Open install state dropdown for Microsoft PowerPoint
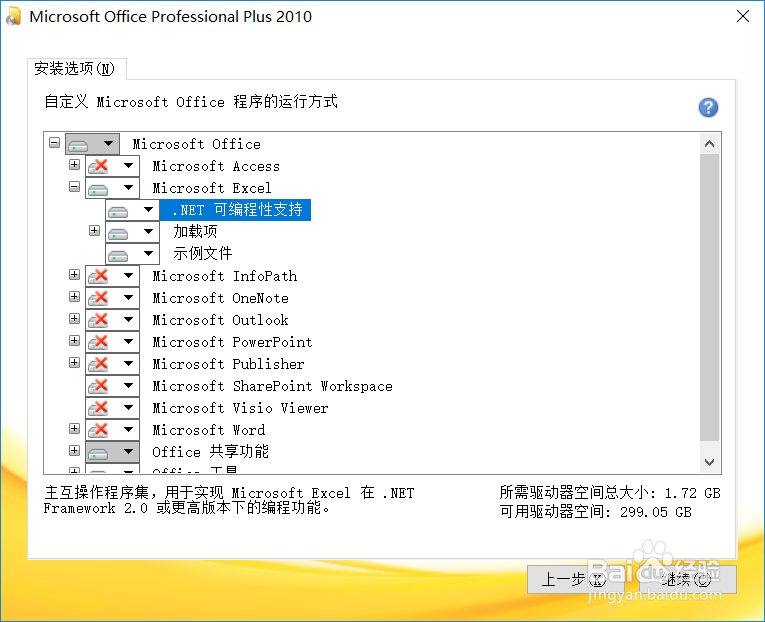Viewport: 765px width, 622px height. pyautogui.click(x=112, y=341)
